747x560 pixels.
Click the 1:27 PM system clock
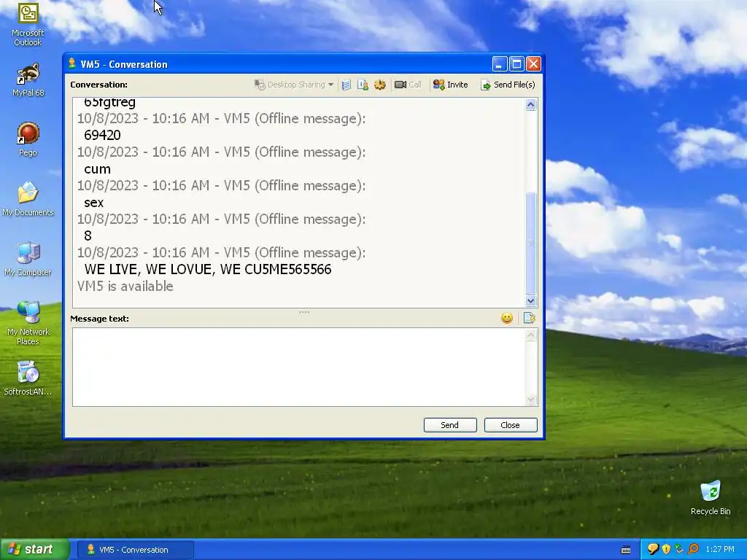(x=720, y=550)
